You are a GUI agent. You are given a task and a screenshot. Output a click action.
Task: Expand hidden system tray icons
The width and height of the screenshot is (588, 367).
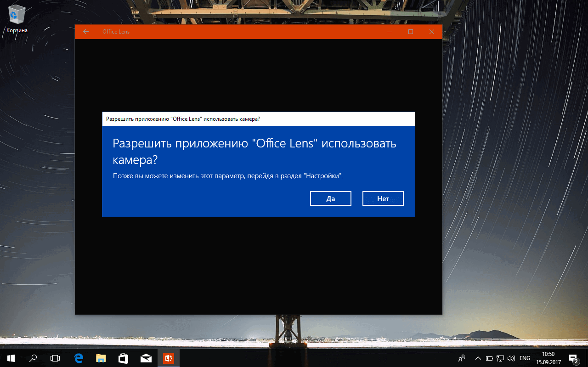click(478, 358)
